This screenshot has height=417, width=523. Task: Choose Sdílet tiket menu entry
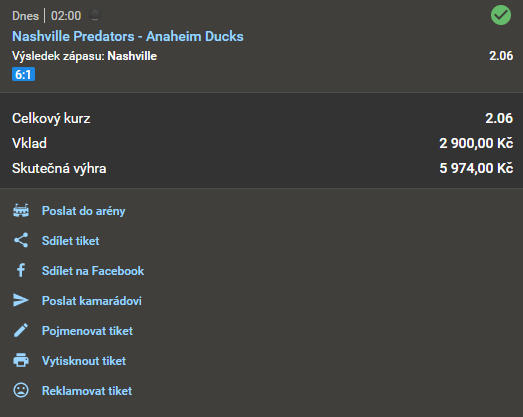70,241
